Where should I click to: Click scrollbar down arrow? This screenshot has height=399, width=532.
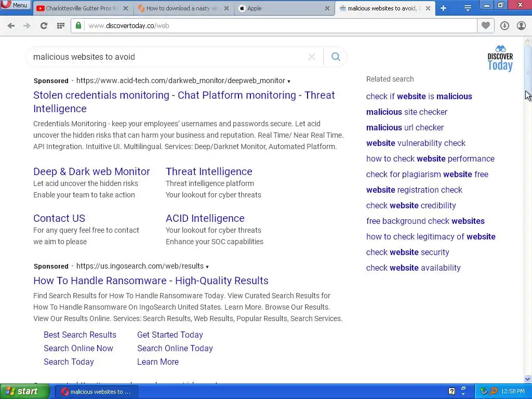pos(528,379)
